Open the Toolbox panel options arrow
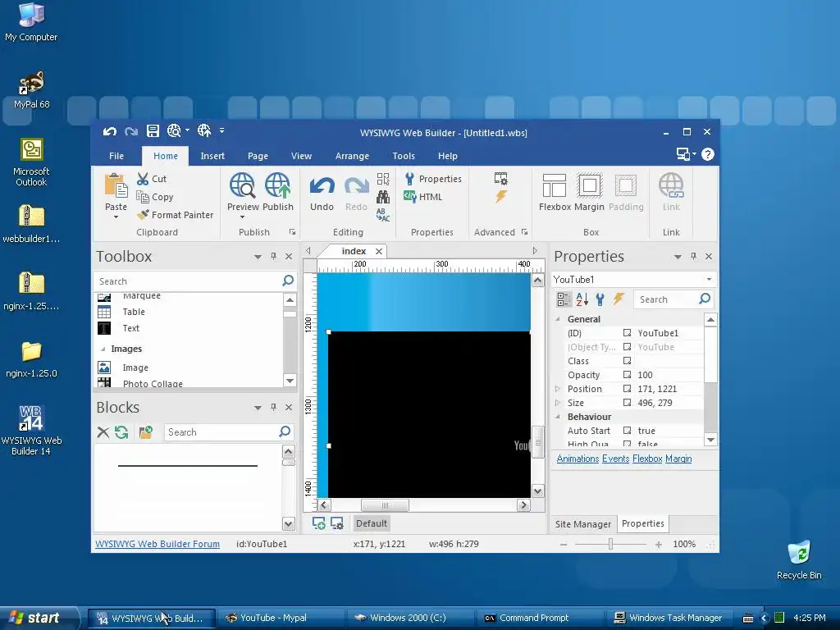 tap(258, 257)
